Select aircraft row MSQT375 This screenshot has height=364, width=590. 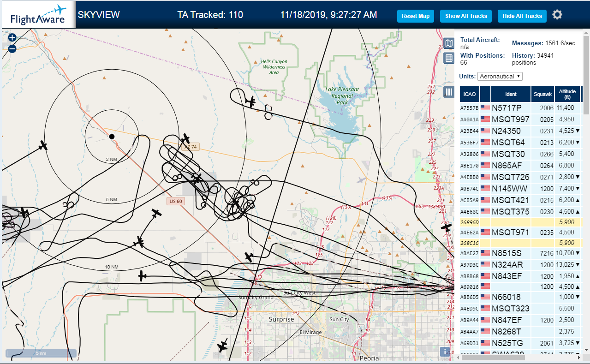click(521, 212)
